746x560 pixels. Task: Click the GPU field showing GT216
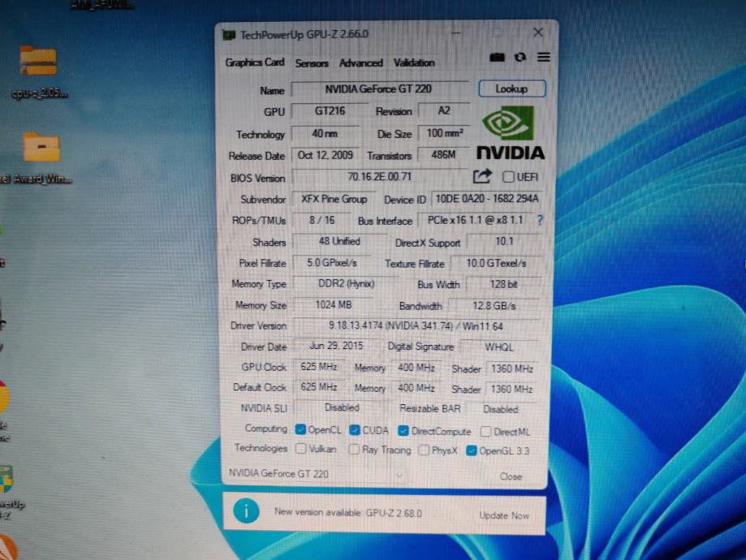330,111
